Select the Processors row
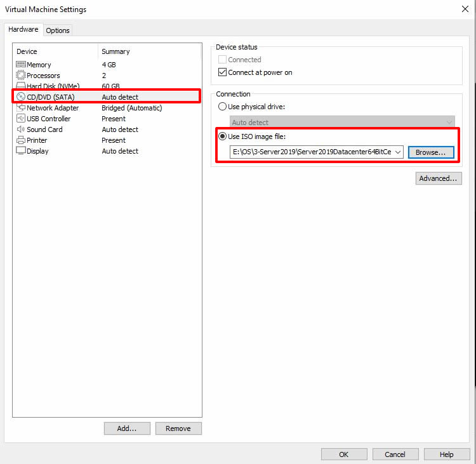The height and width of the screenshot is (464, 476). (107, 76)
